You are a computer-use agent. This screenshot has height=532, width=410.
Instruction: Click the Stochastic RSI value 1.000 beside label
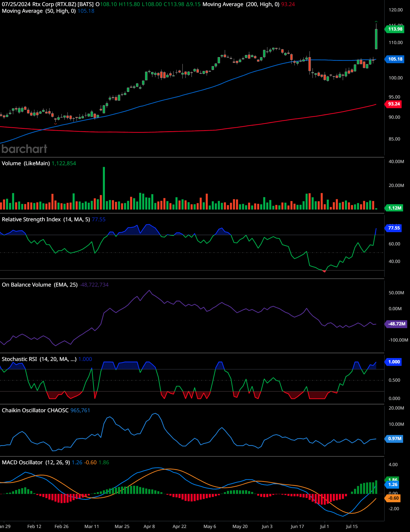tap(85, 359)
